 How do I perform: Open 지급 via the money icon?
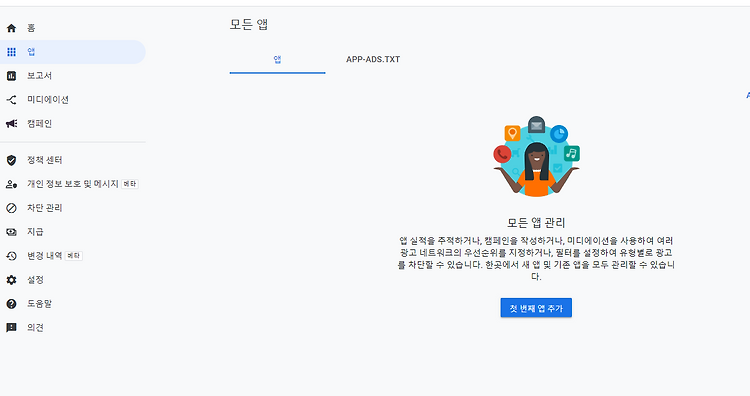point(11,232)
